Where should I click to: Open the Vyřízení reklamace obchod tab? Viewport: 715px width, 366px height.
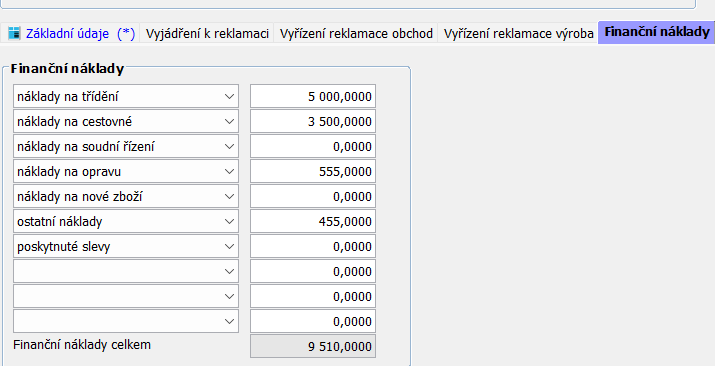pos(356,33)
